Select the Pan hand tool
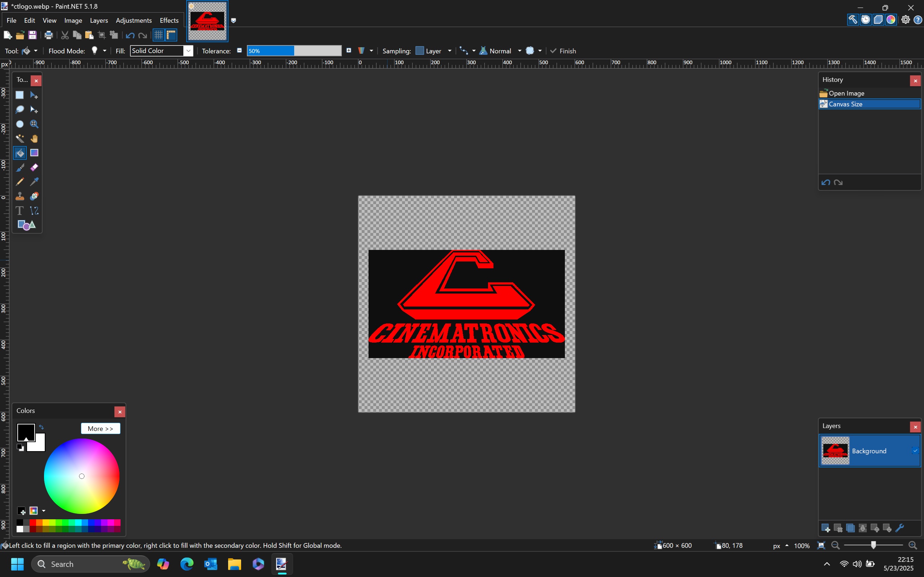 pyautogui.click(x=34, y=138)
